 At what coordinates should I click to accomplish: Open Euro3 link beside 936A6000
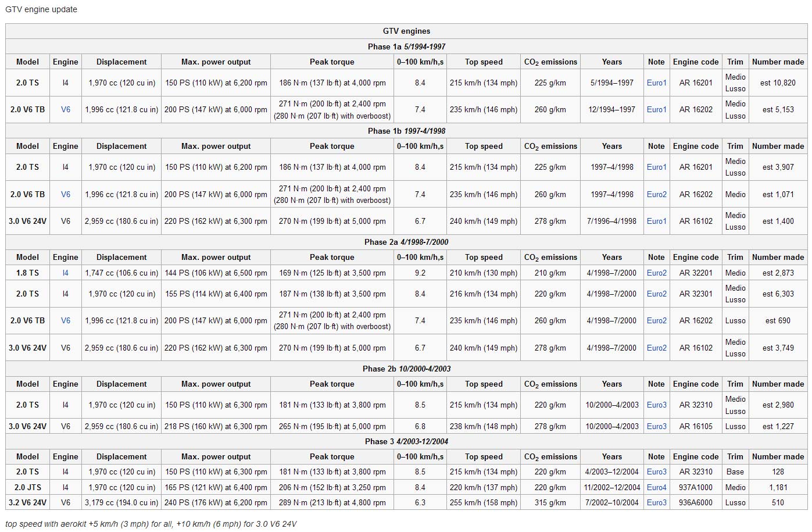pos(656,502)
